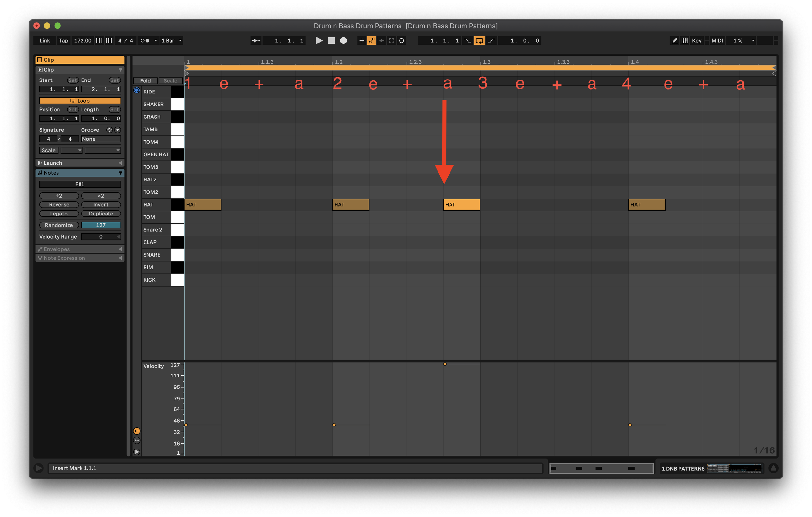Click the Stop button in transport
The height and width of the screenshot is (517, 812).
331,41
